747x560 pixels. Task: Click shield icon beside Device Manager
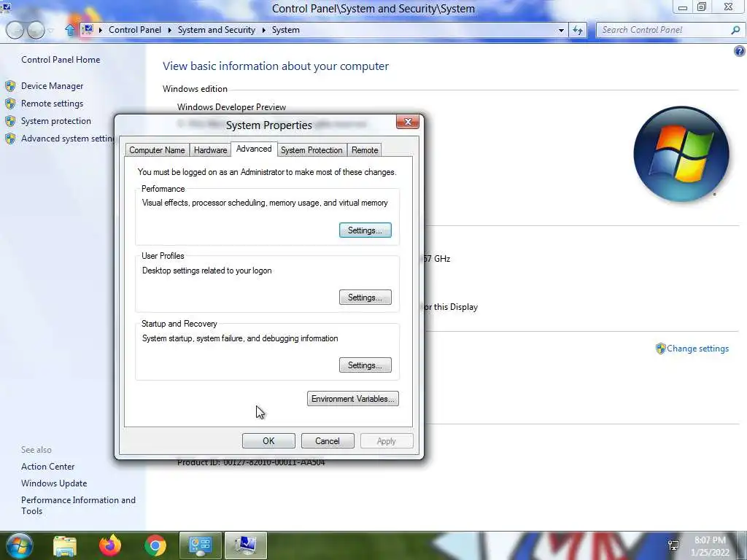(10, 86)
